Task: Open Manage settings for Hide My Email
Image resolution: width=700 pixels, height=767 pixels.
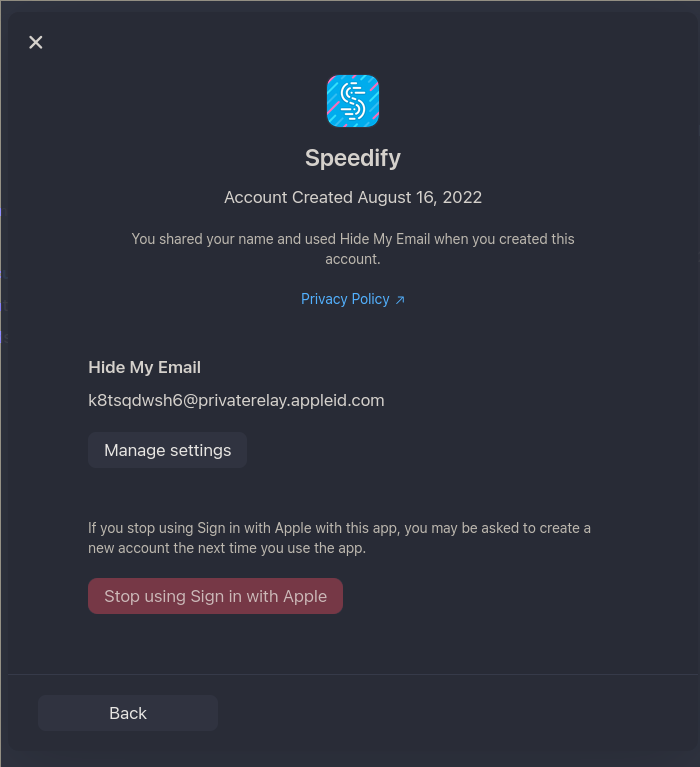Action: pyautogui.click(x=167, y=450)
